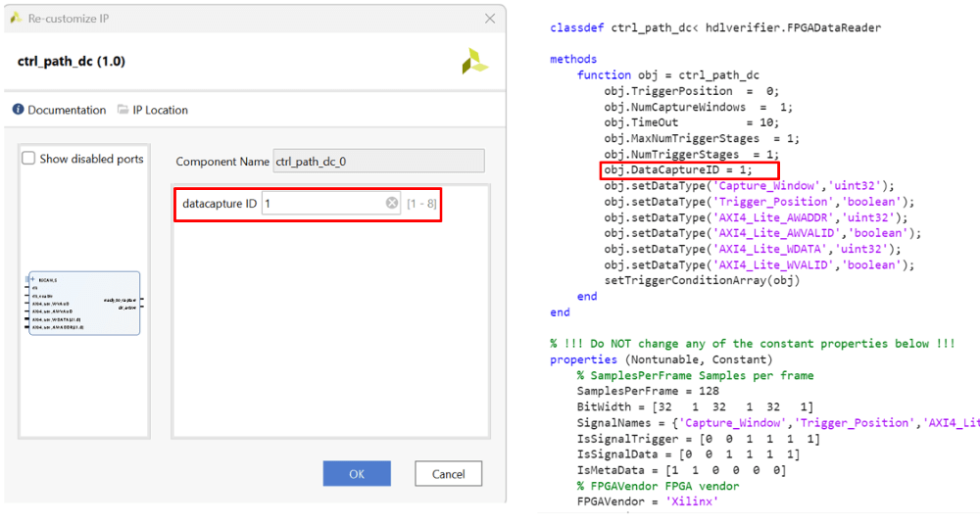Click the 'IsSignalTrigger' code line
This screenshot has width=980, height=524.
coord(698,439)
